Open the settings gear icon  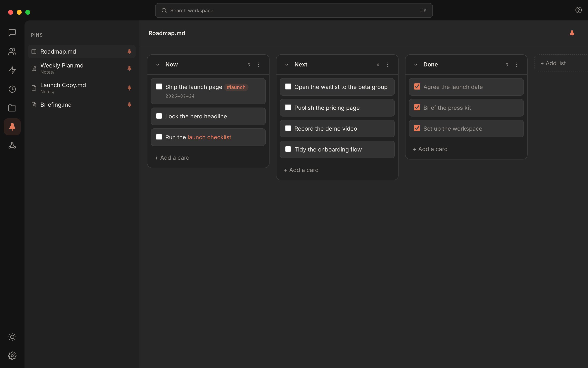[12, 356]
